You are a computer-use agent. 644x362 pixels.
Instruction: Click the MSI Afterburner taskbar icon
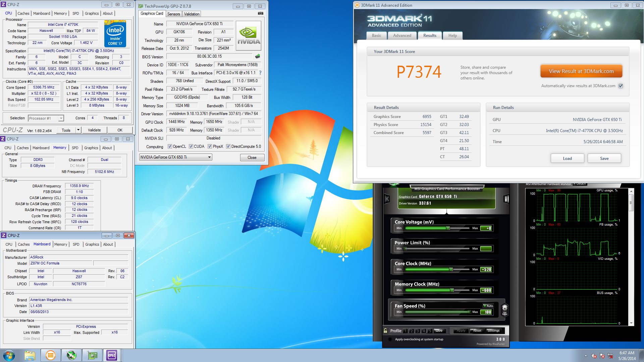(71, 355)
